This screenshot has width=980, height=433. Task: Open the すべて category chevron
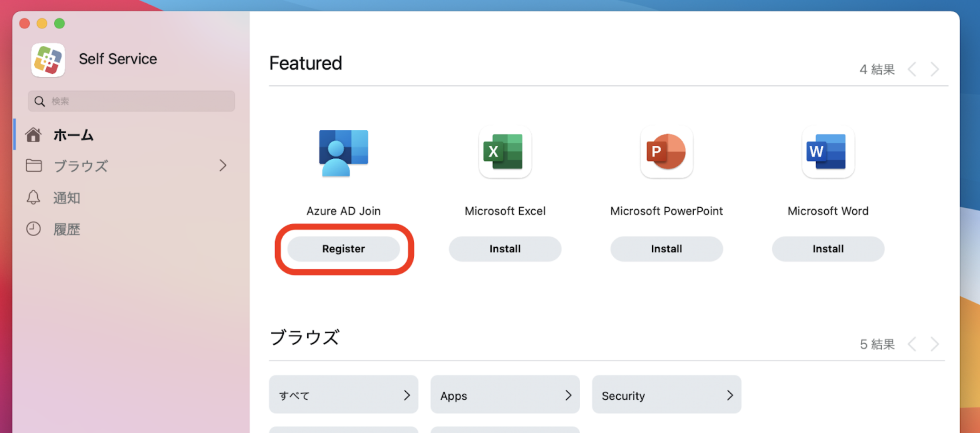point(408,395)
